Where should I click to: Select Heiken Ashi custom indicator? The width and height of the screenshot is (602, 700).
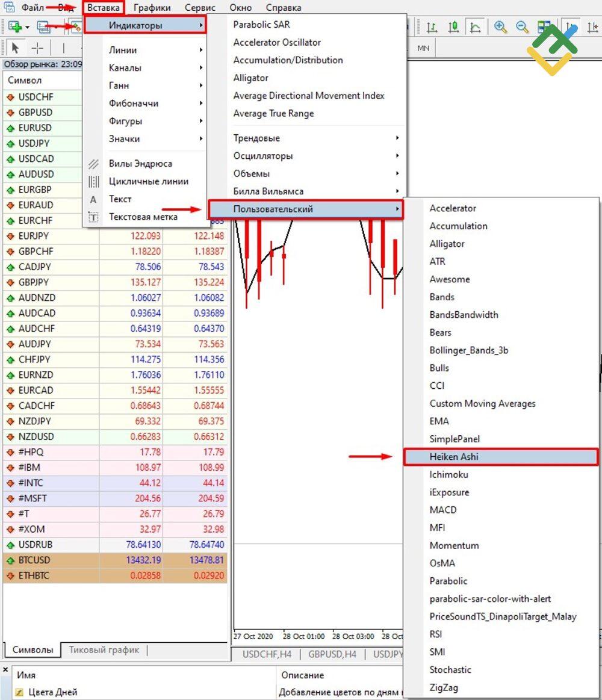(501, 457)
